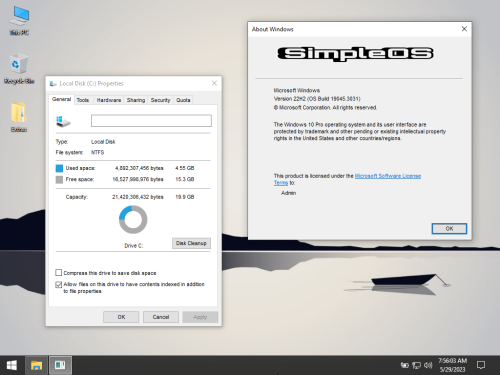Screen dimensions: 500x375
Task: Click the winver taskbar app icon
Action: (60, 365)
